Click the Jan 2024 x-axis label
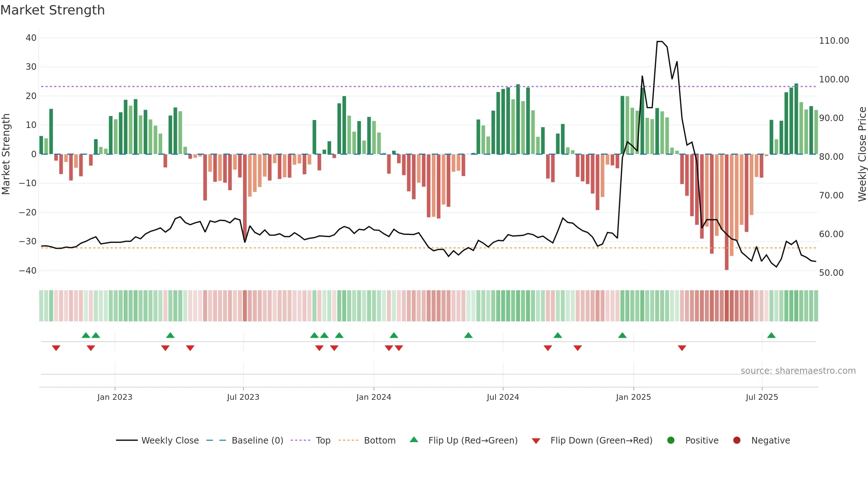868x488 pixels. coord(374,397)
